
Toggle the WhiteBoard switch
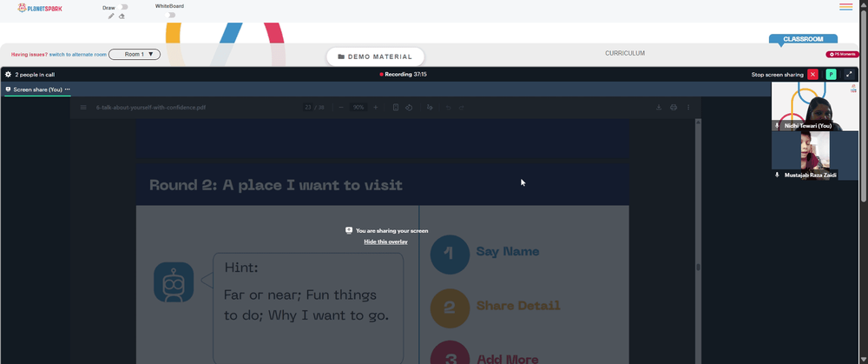click(170, 15)
